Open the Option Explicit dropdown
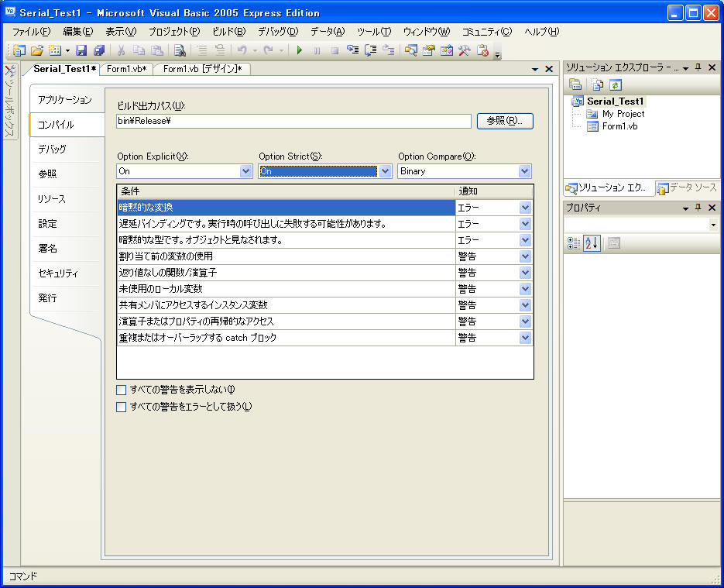724x588 pixels. 245,171
